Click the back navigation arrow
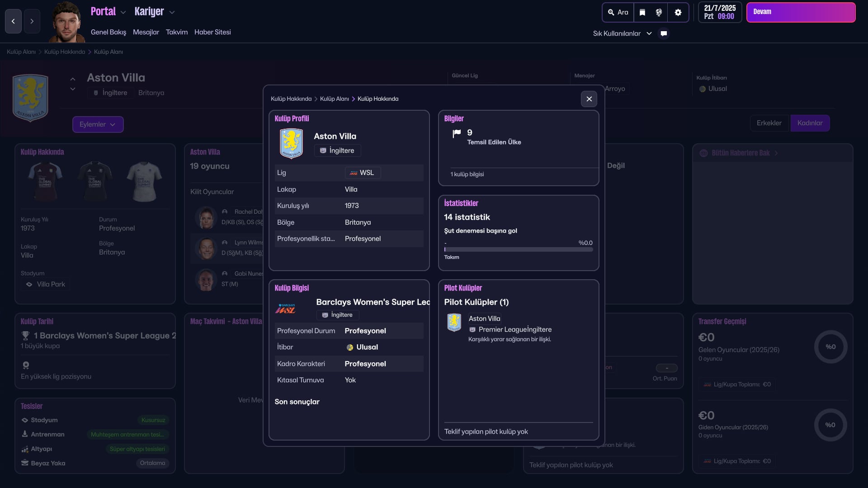The image size is (868, 488). pyautogui.click(x=13, y=21)
